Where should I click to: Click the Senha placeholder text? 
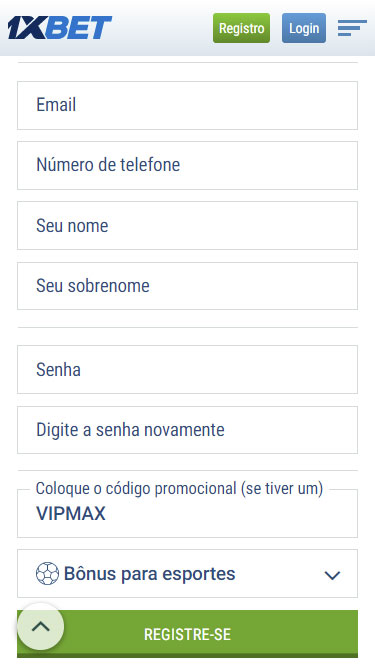pos(58,370)
